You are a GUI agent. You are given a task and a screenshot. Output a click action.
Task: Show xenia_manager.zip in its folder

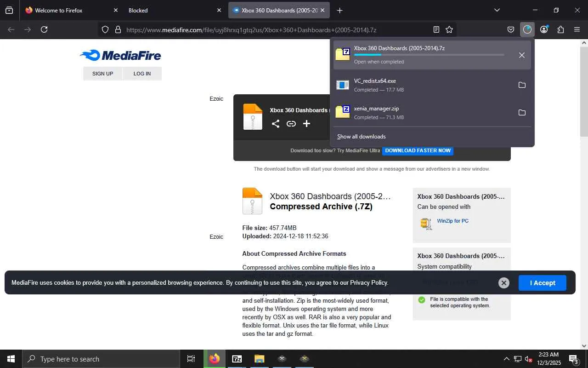point(522,113)
